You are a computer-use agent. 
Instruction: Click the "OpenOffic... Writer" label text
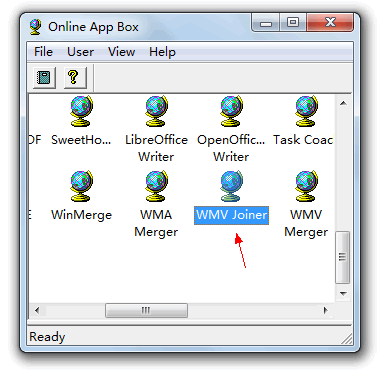(x=231, y=148)
